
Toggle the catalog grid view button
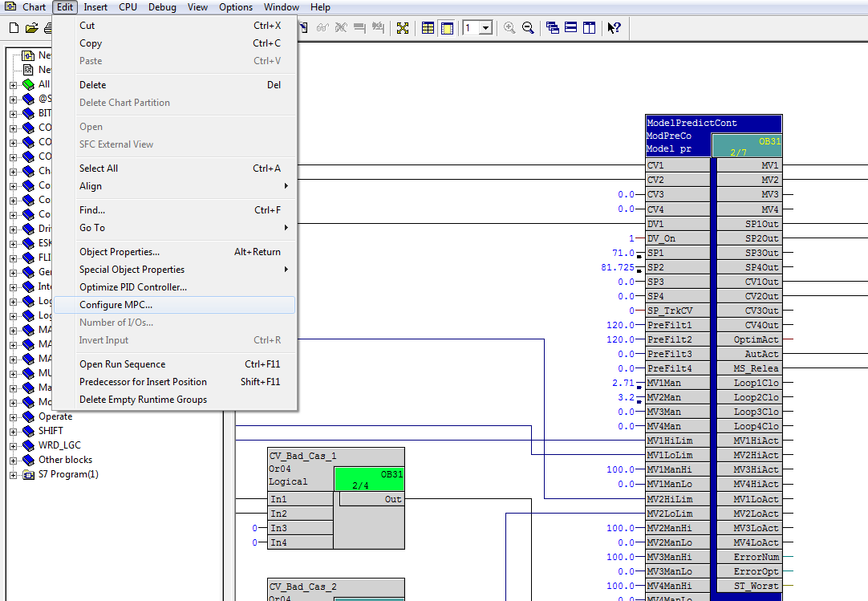(428, 28)
